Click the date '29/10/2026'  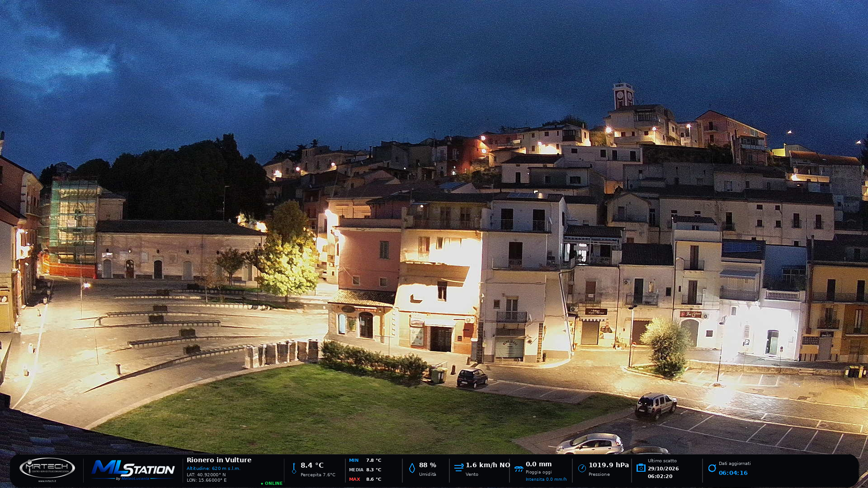(663, 469)
